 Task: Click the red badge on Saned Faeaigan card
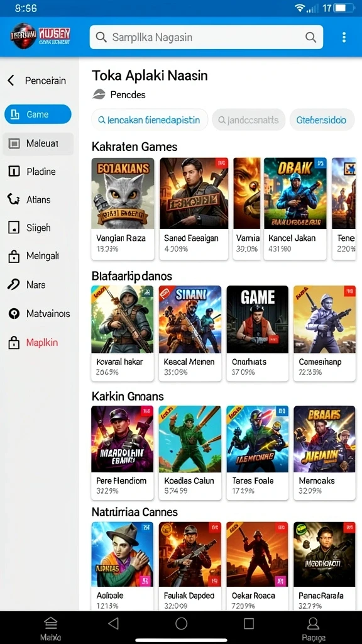[222, 162]
